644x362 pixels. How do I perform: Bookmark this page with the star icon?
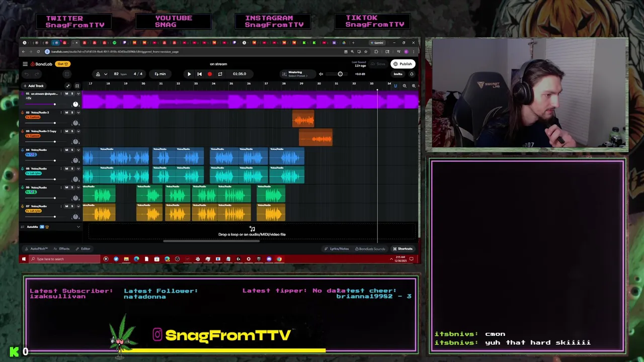tap(366, 52)
